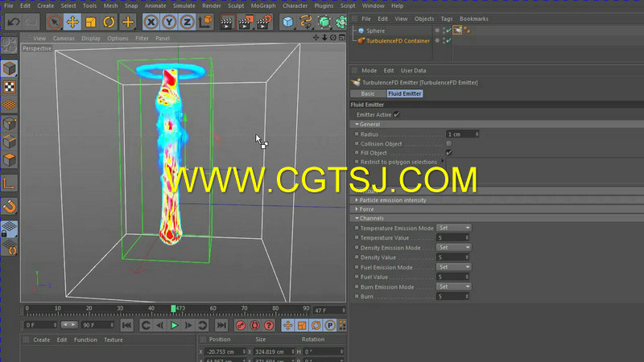The height and width of the screenshot is (362, 644).
Task: Open viewport Cameras menu
Action: [x=64, y=38]
